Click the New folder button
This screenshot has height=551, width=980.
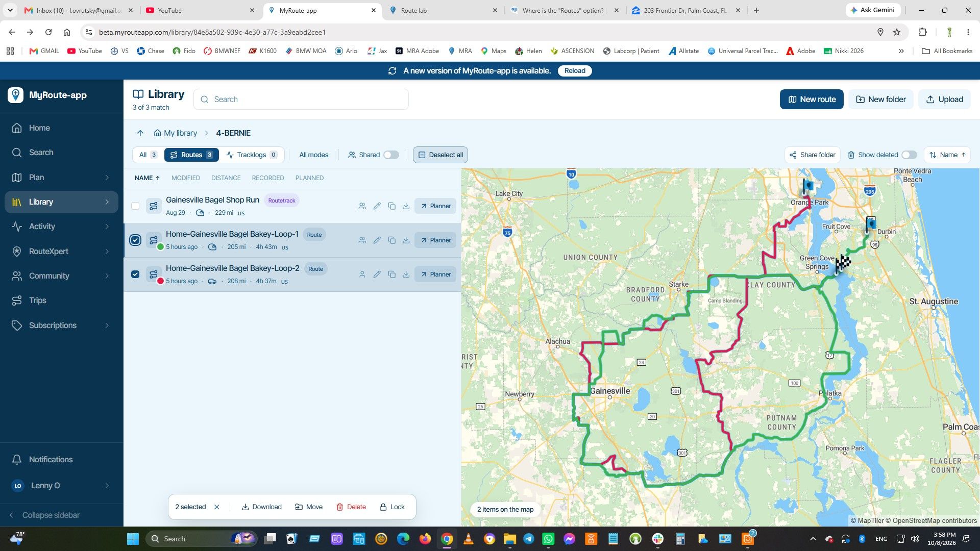[x=881, y=99]
